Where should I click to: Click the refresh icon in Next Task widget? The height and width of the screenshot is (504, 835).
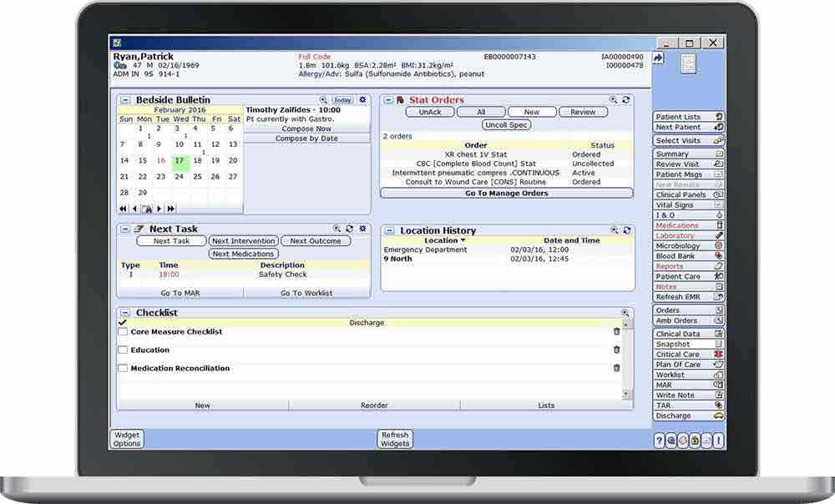[349, 229]
